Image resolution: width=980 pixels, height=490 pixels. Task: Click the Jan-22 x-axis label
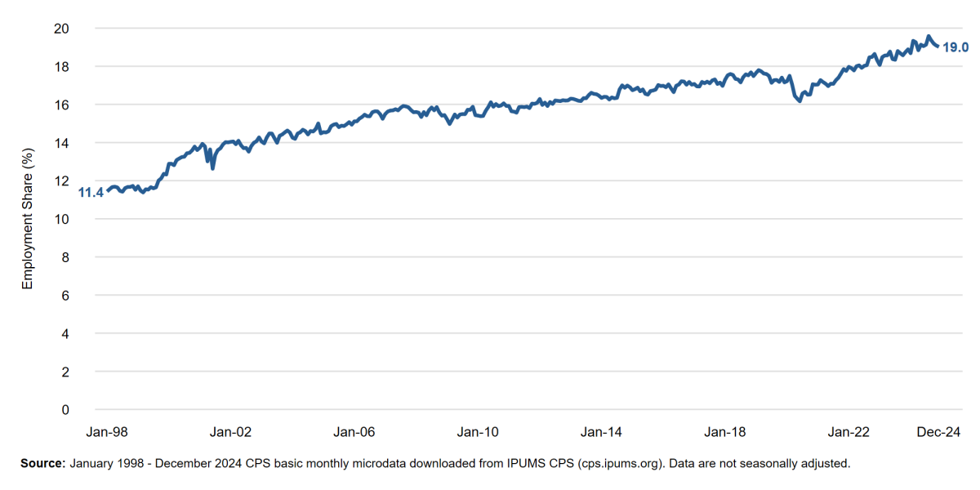pos(849,432)
